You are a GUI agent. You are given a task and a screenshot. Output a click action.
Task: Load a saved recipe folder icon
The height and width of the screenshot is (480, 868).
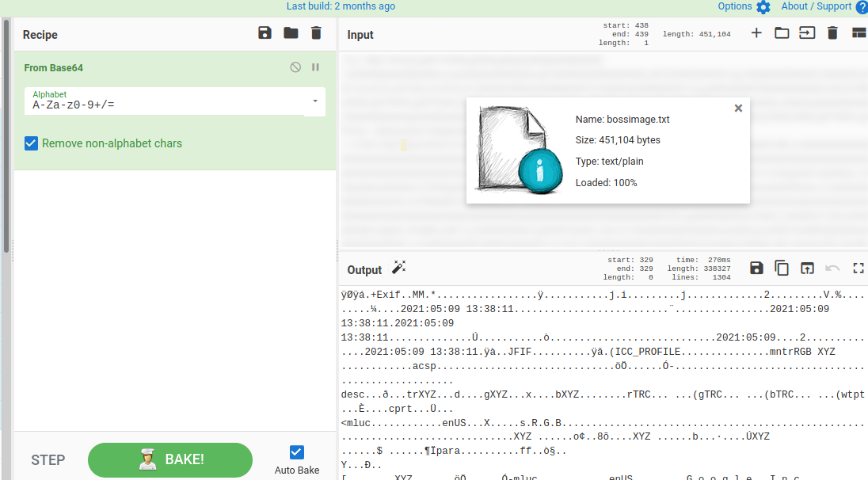pyautogui.click(x=291, y=33)
